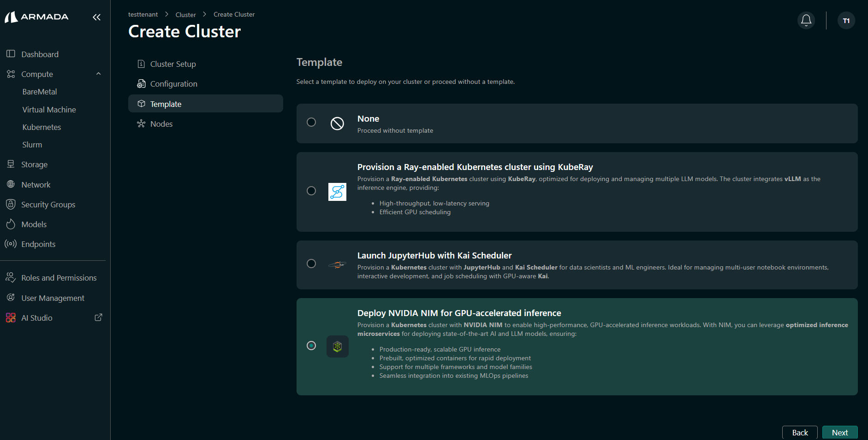
Task: Click the KubeRay template logo
Action: (x=337, y=192)
